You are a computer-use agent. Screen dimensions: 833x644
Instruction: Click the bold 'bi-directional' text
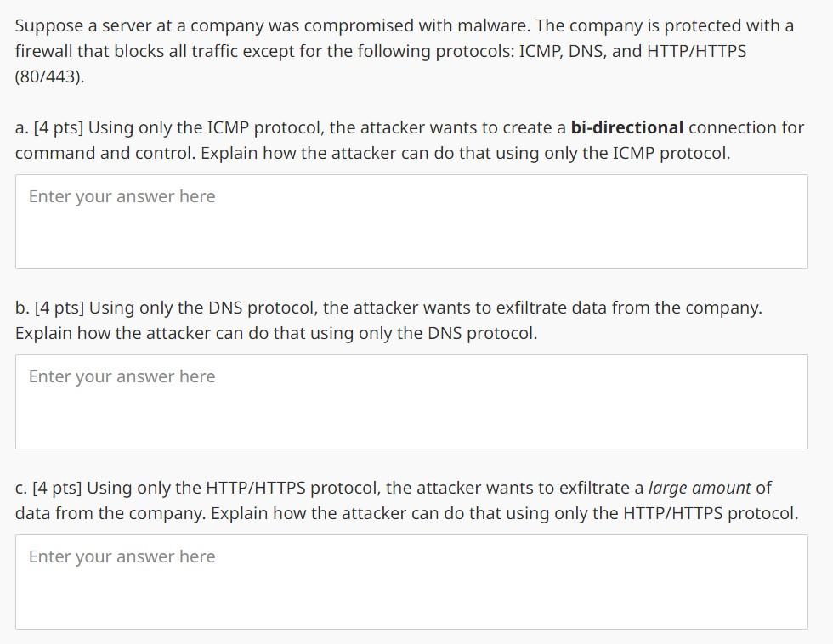(630, 127)
